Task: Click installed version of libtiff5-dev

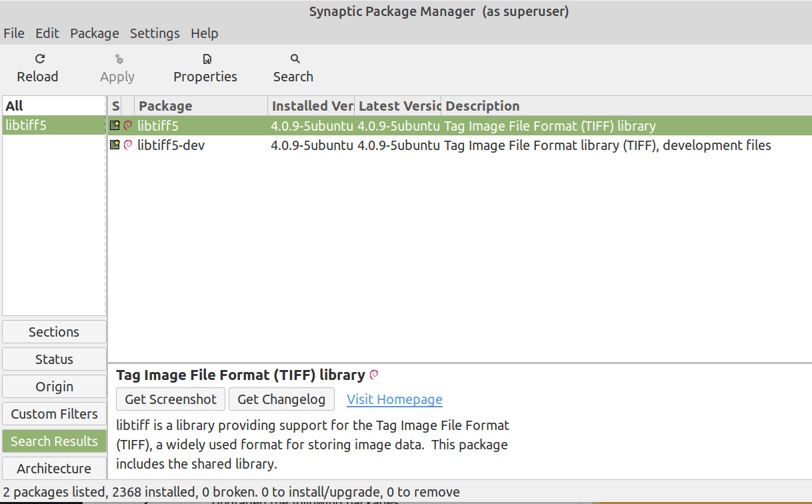Action: pyautogui.click(x=312, y=145)
